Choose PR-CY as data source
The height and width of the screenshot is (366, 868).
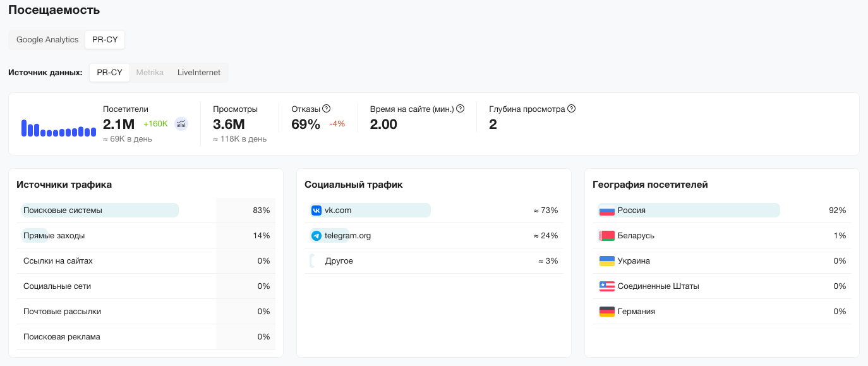109,73
